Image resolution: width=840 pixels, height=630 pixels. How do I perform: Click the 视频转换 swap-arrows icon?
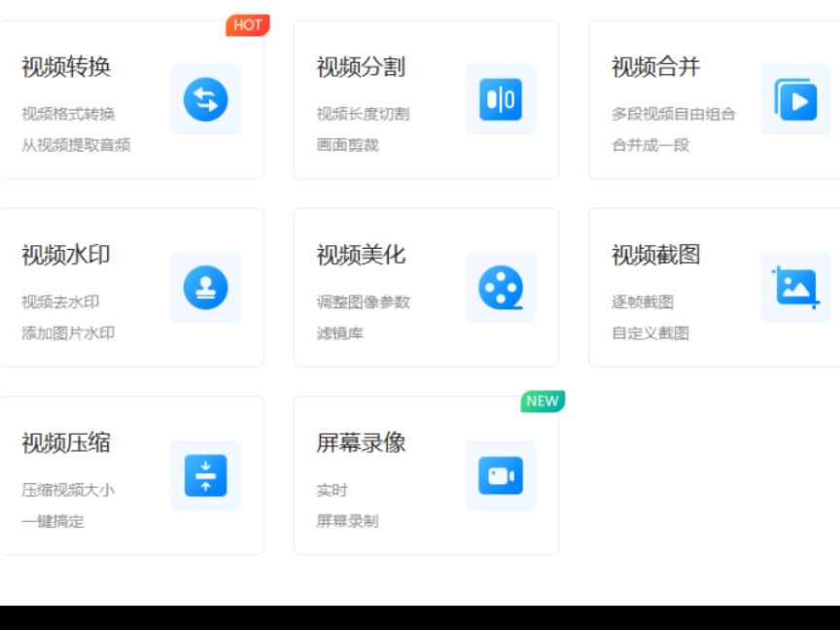206,99
